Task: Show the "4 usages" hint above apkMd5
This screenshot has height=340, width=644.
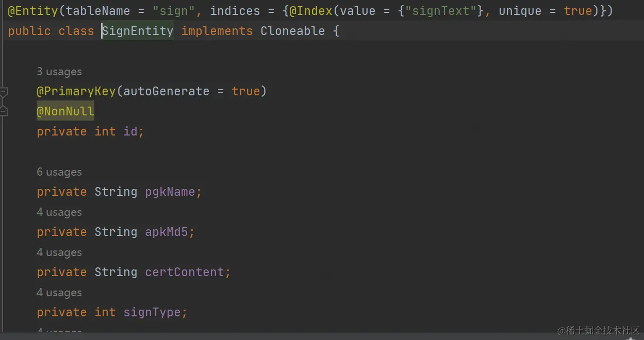Action: tap(59, 212)
